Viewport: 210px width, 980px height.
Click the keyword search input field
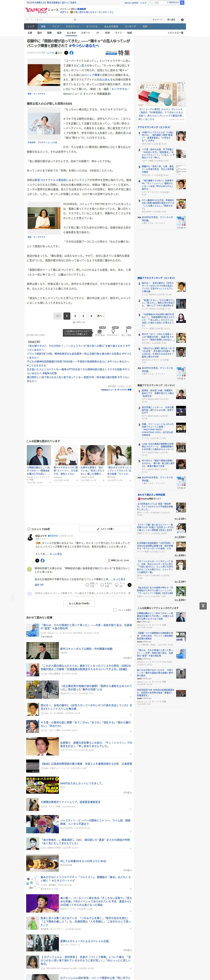point(49,20)
